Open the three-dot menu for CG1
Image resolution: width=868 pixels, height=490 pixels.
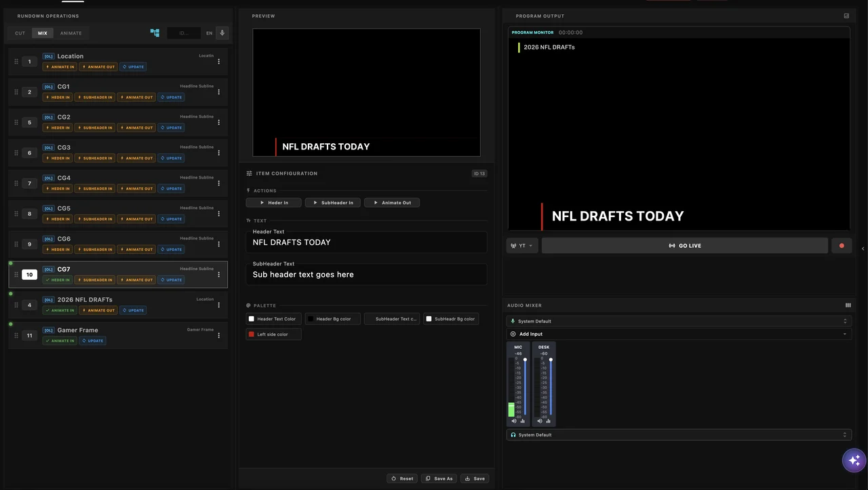[x=218, y=92]
